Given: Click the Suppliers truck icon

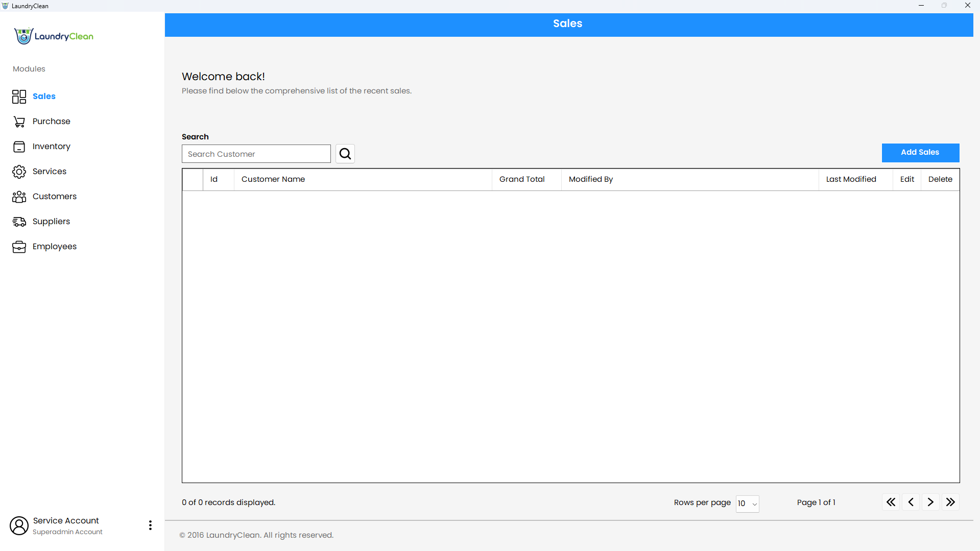Looking at the screenshot, I should (x=19, y=222).
